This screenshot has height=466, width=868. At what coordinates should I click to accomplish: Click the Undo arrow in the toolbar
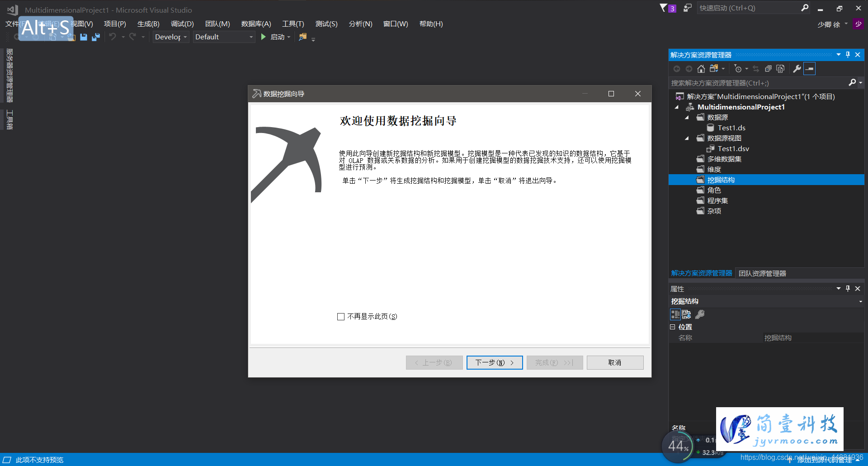point(113,37)
